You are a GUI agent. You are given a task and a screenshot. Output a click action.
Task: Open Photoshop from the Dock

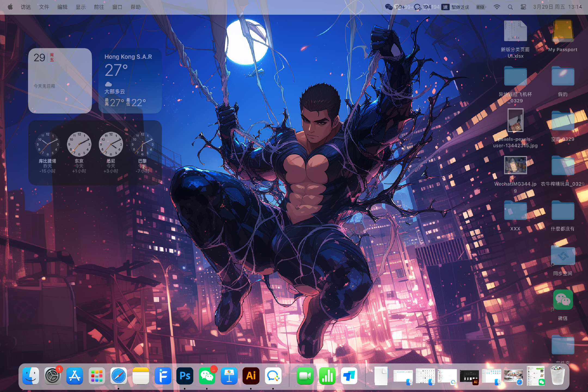pos(185,376)
